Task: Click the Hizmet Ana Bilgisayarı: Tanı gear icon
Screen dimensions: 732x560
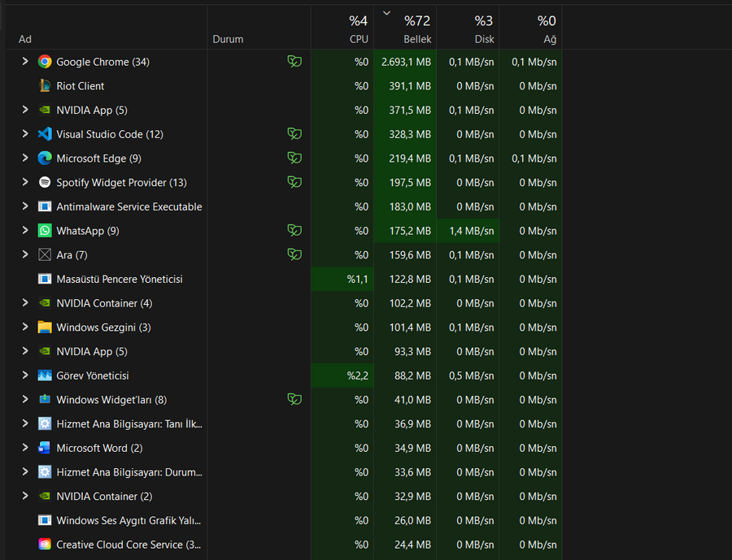Action: coord(45,423)
